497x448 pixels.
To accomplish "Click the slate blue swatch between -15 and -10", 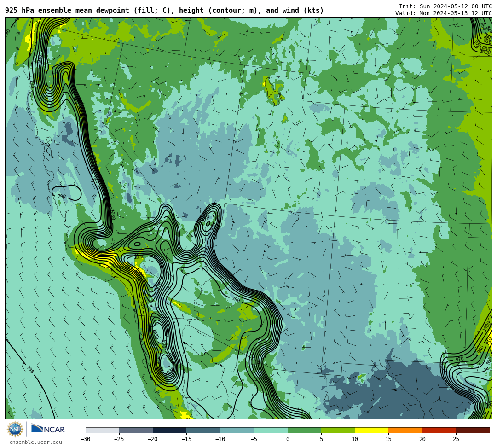I will coord(203,430).
